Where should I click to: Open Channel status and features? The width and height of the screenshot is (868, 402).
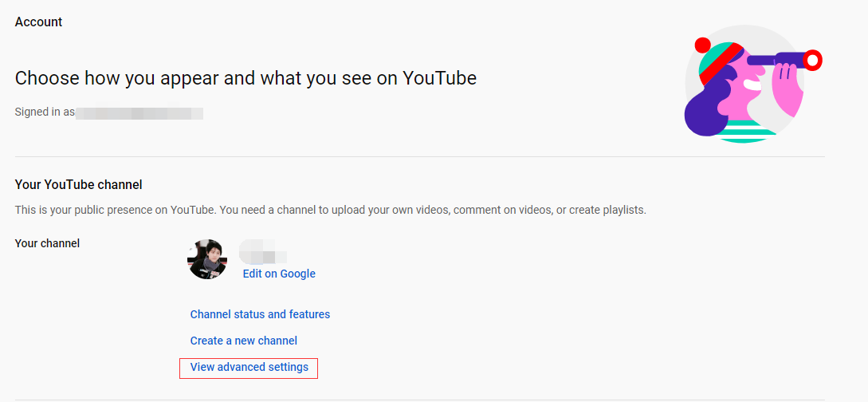point(260,314)
